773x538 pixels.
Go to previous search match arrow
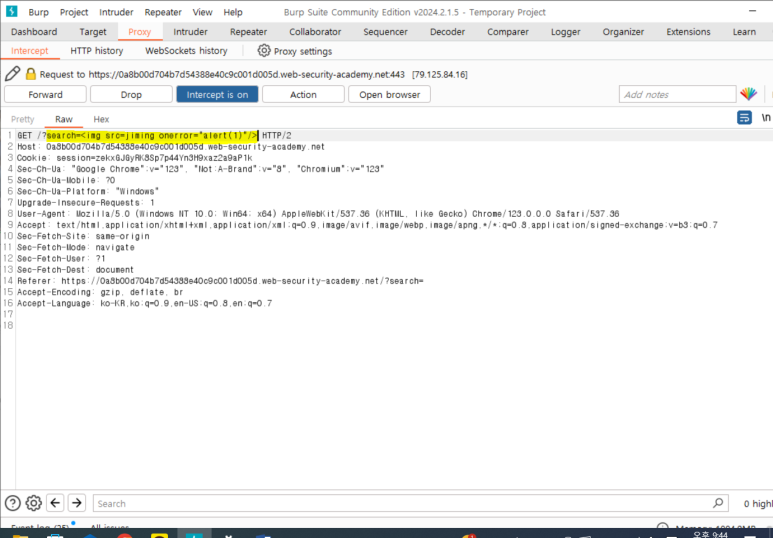55,503
